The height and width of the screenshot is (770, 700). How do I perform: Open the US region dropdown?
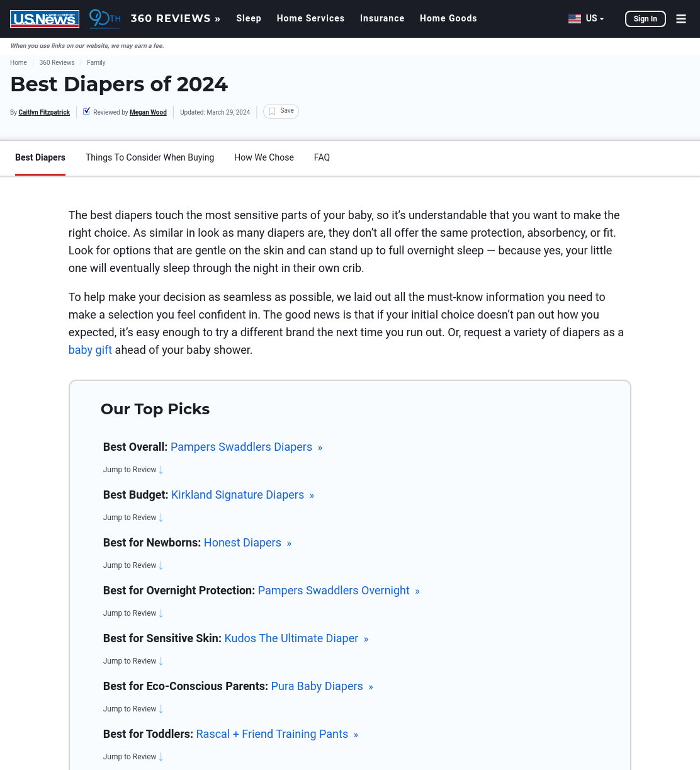click(x=595, y=19)
